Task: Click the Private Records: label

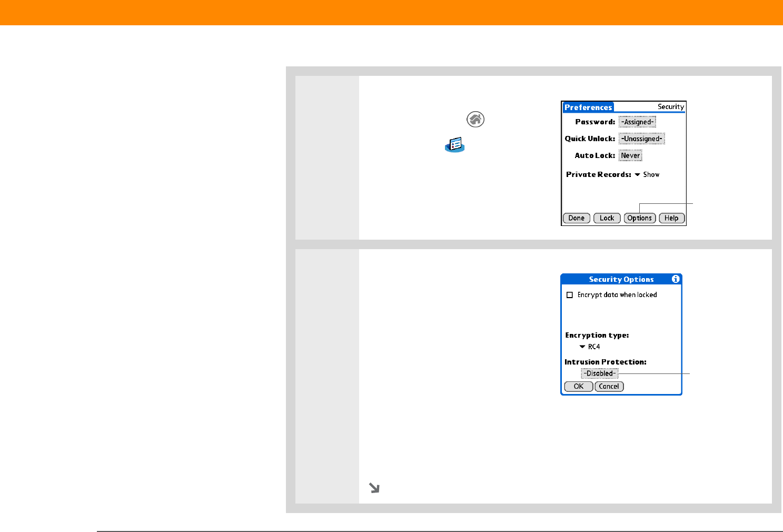Action: [x=599, y=175]
